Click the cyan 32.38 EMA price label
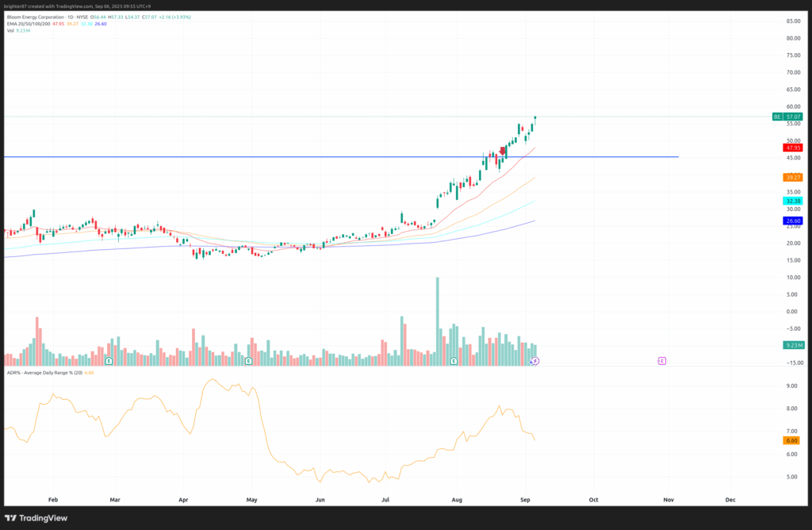 (x=793, y=201)
